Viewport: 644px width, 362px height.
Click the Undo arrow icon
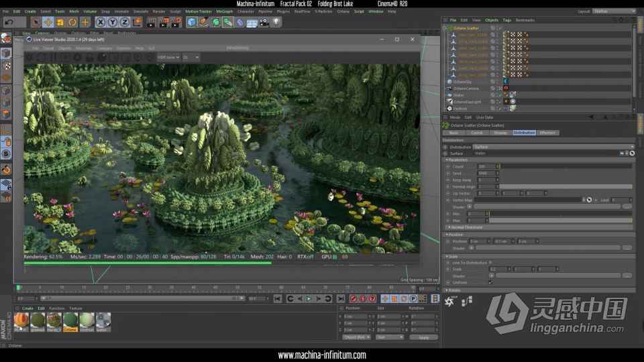click(9, 22)
